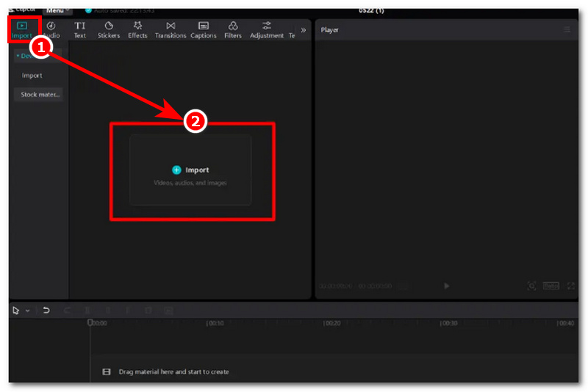Screen dimensions: 588x392
Task: Open Stock materials in sidebar
Action: [x=40, y=94]
